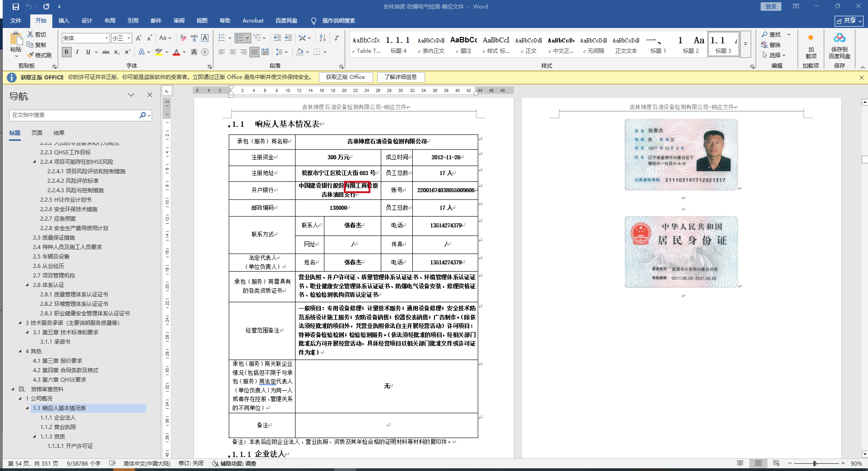Click the 共享 (Share) button
The image size is (868, 471).
pos(849,21)
